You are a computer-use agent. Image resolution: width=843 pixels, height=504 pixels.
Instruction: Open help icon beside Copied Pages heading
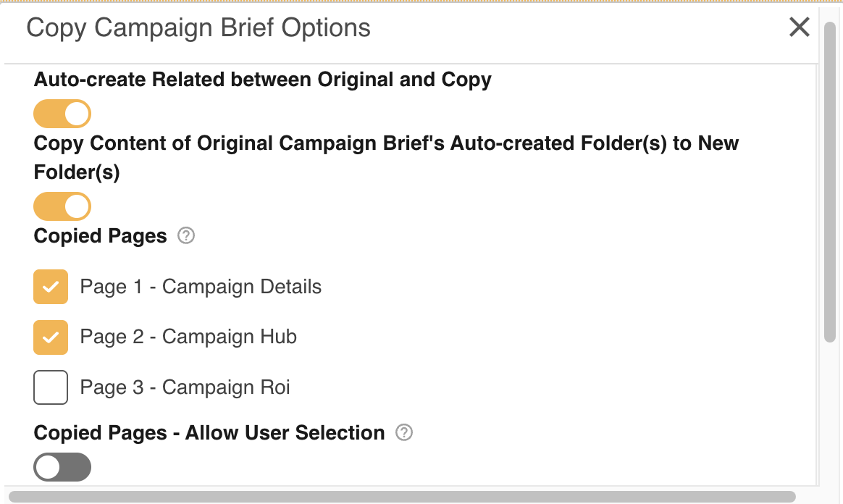click(186, 235)
